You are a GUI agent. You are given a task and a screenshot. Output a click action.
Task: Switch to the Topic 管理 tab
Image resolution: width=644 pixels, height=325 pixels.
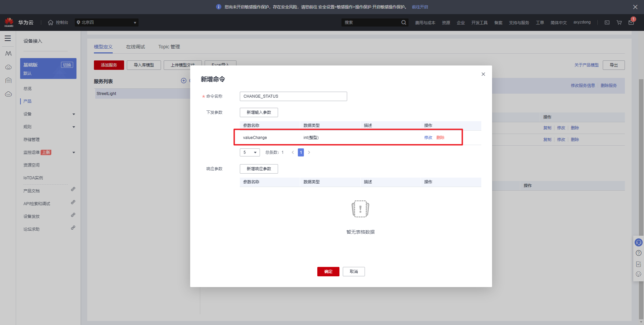(169, 47)
